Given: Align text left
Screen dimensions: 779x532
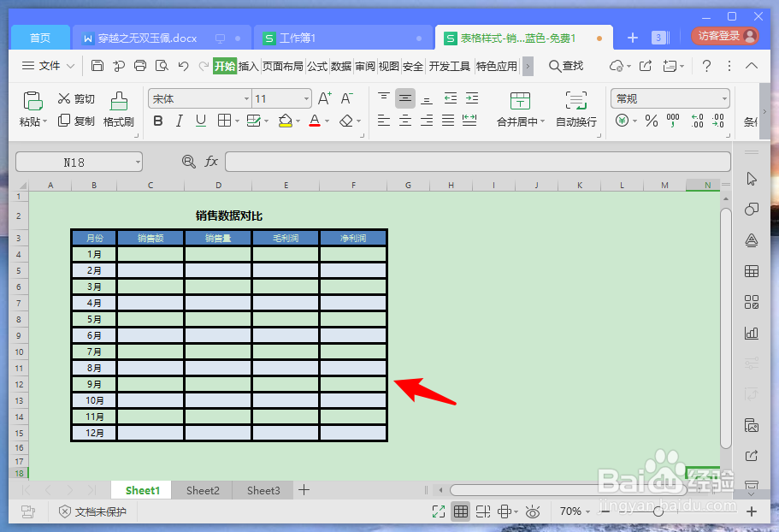Looking at the screenshot, I should click(x=384, y=121).
